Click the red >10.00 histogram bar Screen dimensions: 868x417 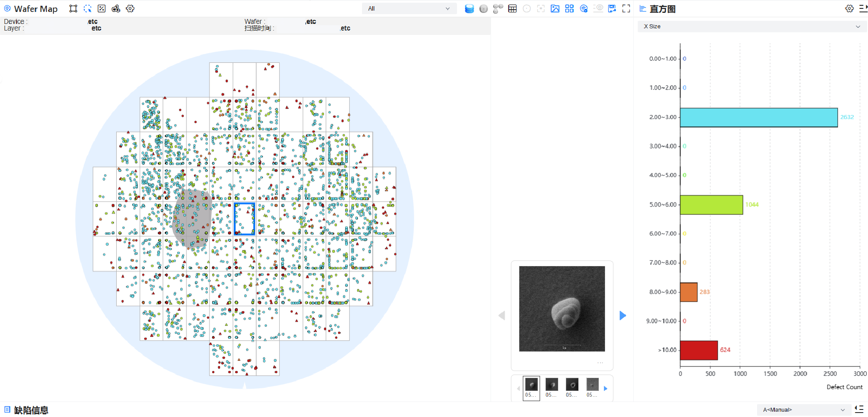[x=699, y=350]
